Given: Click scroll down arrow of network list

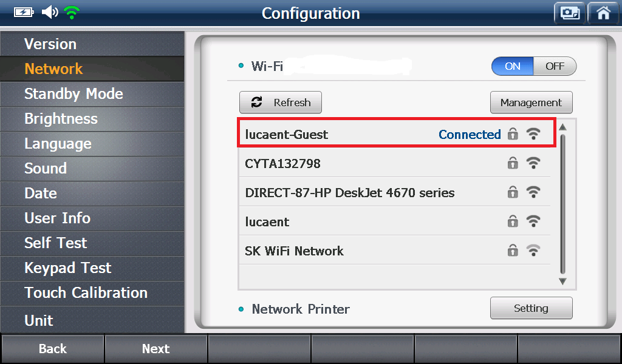Looking at the screenshot, I should pos(562,281).
